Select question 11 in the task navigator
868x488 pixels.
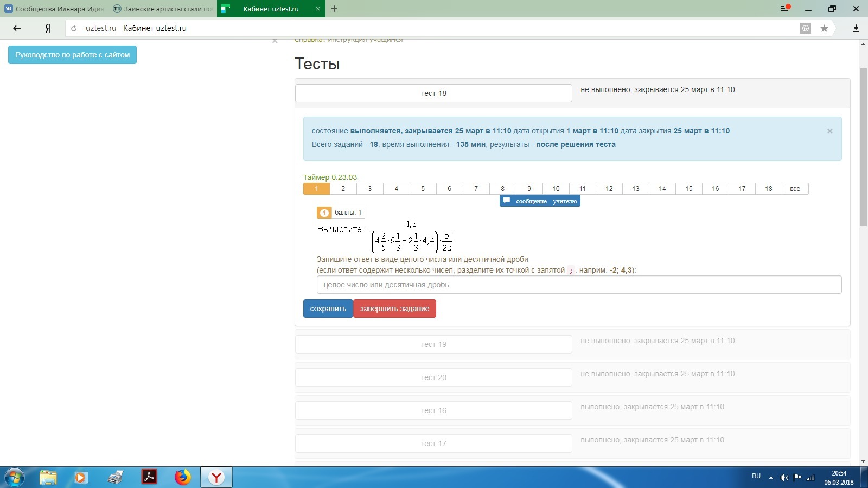coord(582,189)
